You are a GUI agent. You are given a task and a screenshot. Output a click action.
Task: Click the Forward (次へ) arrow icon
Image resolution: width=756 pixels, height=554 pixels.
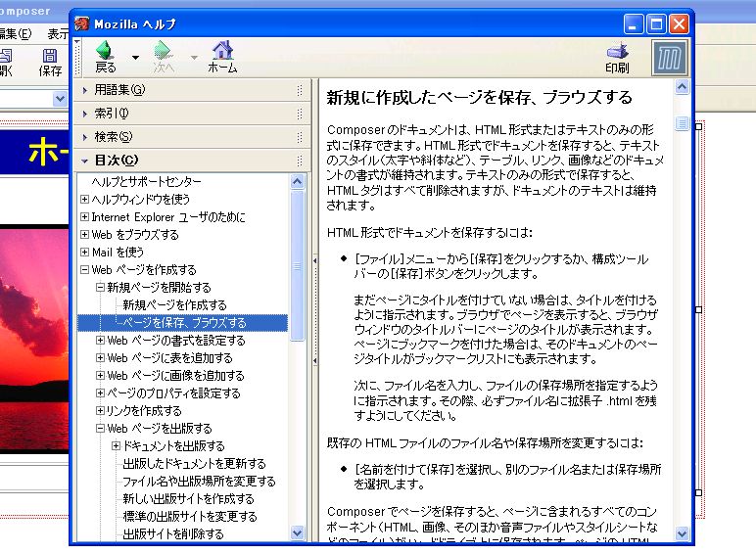pos(163,50)
